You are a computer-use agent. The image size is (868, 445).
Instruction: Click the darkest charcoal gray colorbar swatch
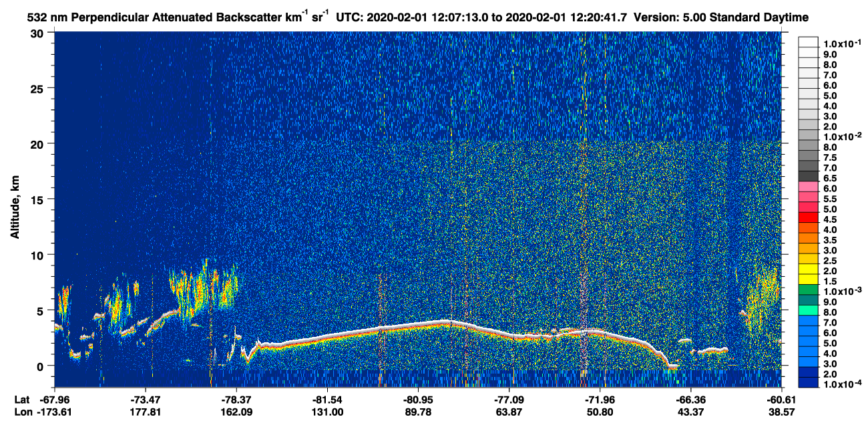[808, 176]
